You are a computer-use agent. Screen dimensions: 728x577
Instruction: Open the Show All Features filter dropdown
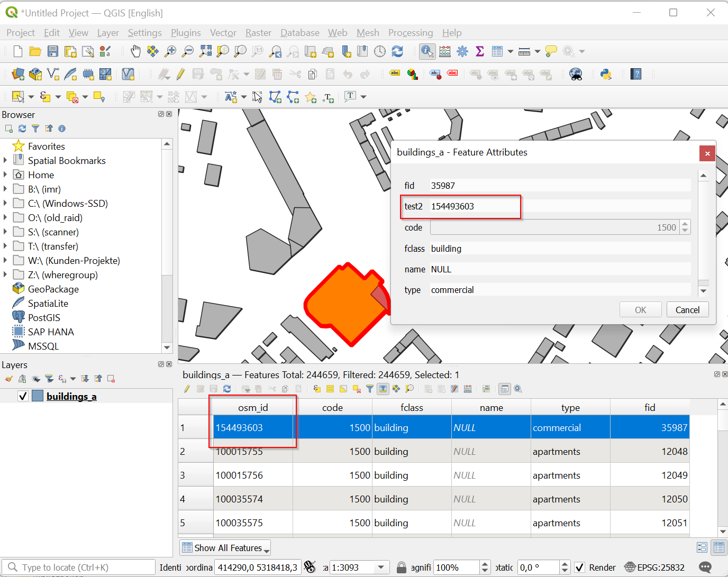pyautogui.click(x=225, y=548)
